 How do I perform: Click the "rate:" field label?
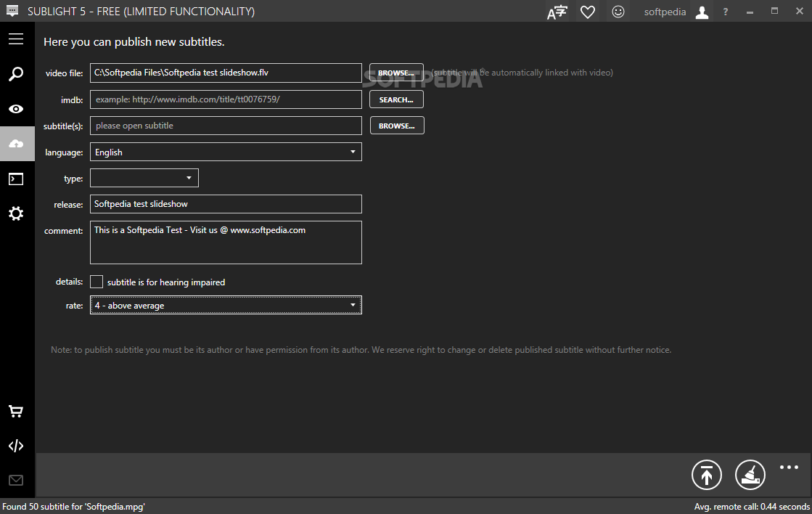(75, 306)
